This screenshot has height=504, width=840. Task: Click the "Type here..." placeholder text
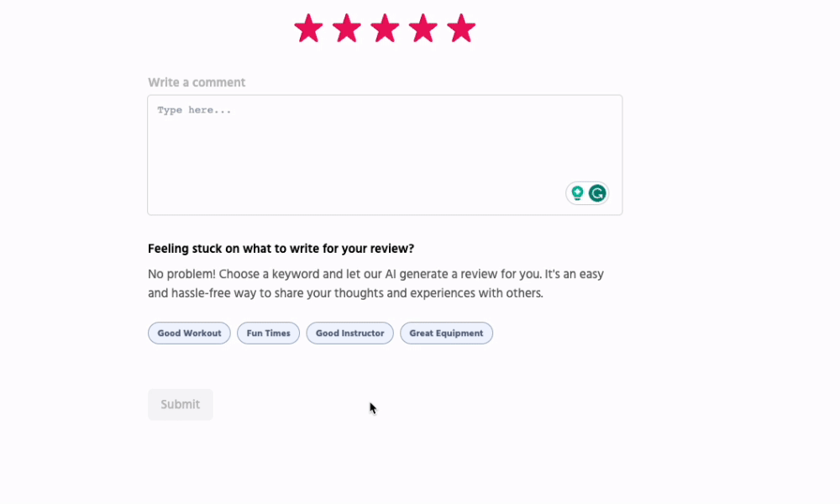click(x=194, y=110)
